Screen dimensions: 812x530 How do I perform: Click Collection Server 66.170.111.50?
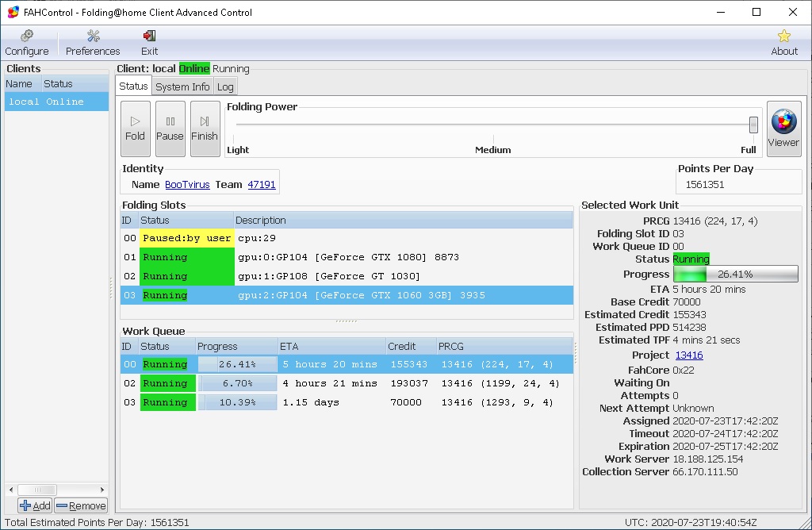click(x=705, y=472)
